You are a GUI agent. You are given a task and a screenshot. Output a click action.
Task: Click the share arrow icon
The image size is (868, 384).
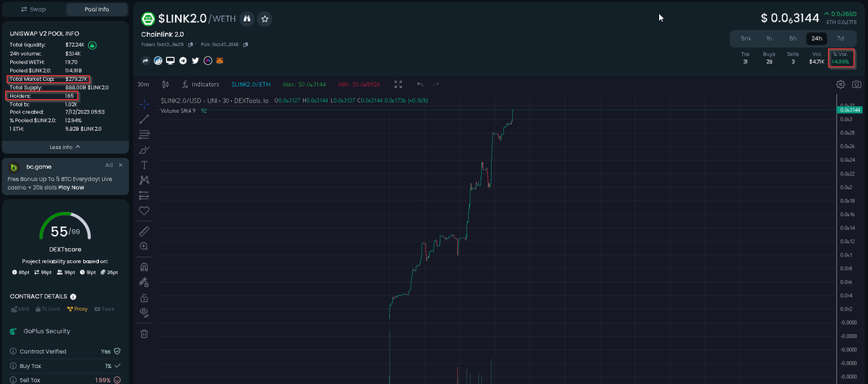[x=145, y=61]
